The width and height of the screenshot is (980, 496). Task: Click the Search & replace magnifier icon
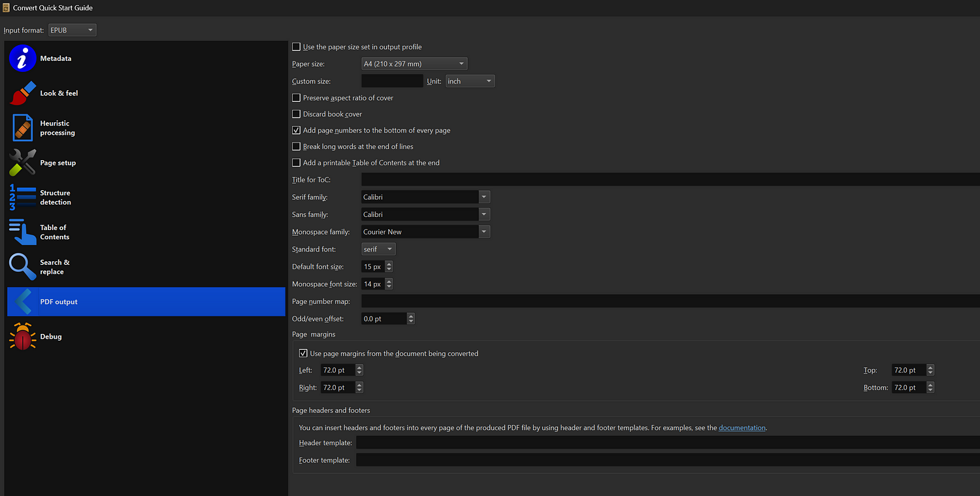point(22,267)
